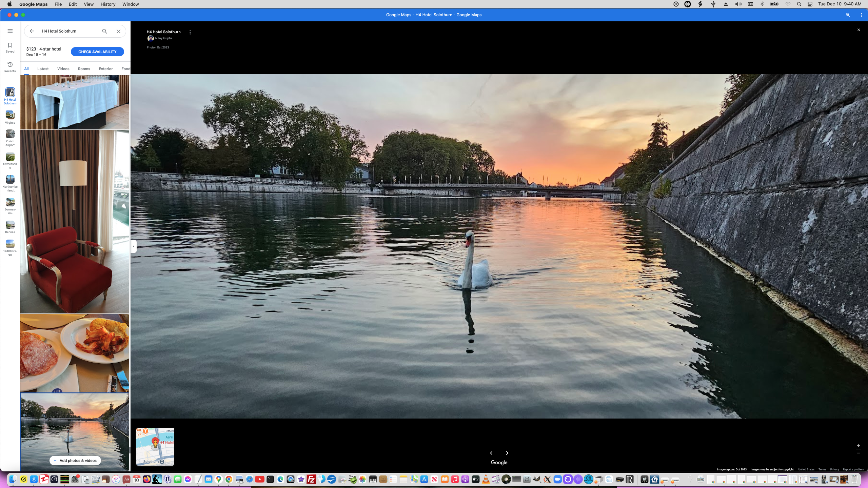Click the CHECK AVAILABILITY button
868x488 pixels.
point(97,52)
